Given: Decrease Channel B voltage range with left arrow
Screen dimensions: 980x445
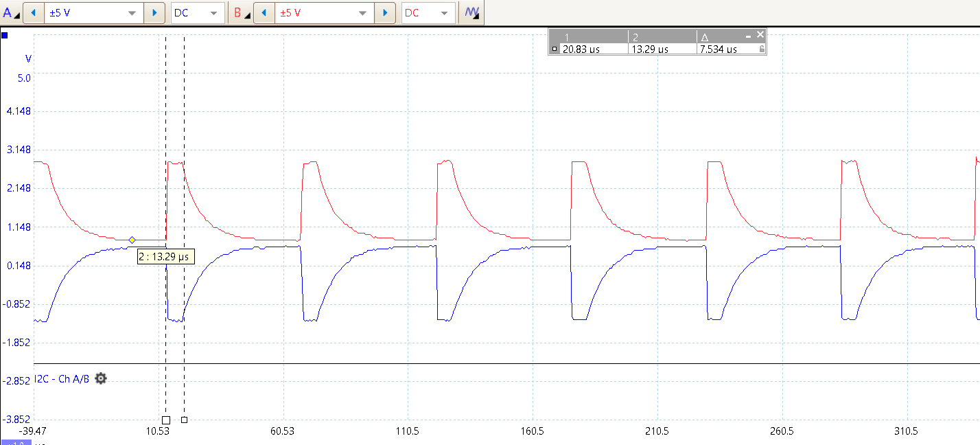Looking at the screenshot, I should point(264,12).
